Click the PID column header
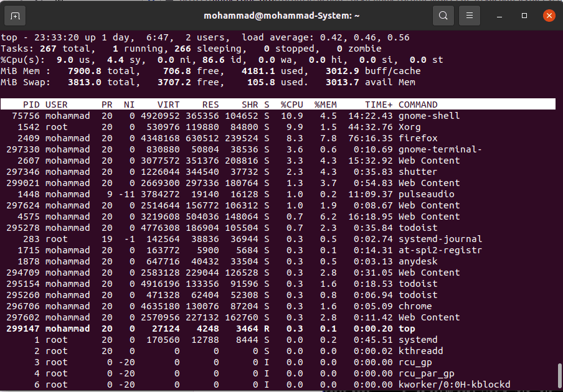Viewport: 563px width, 392px height. tap(31, 105)
